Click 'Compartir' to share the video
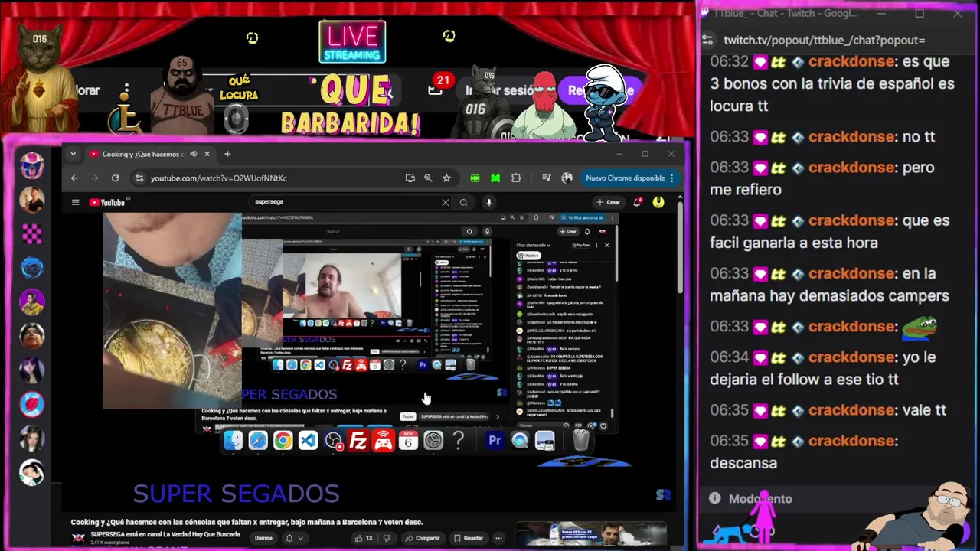 [x=423, y=538]
